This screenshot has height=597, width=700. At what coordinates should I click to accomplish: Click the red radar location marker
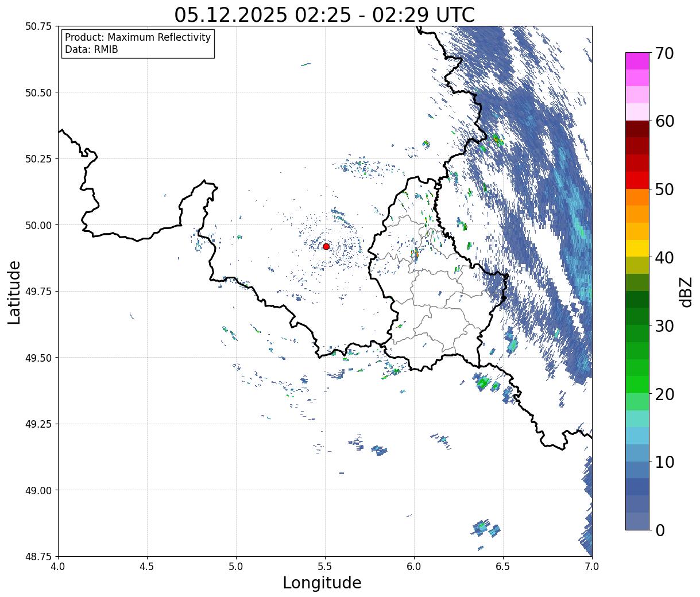pyautogui.click(x=326, y=246)
